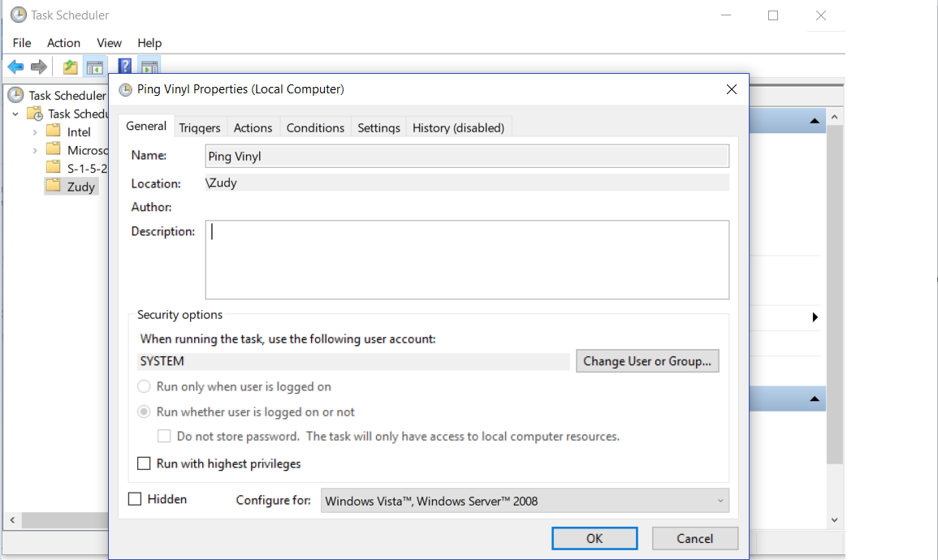Toggle the Show/Hide Action Pane icon

(x=149, y=67)
